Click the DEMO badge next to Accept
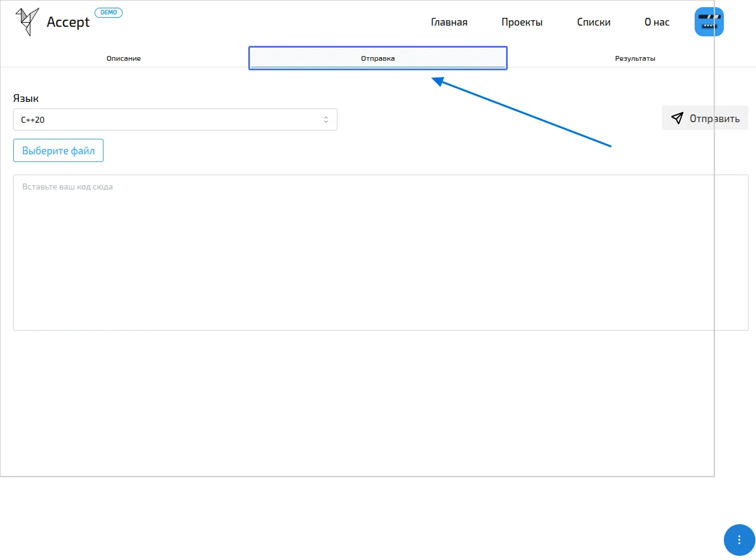The image size is (756, 560). click(108, 13)
